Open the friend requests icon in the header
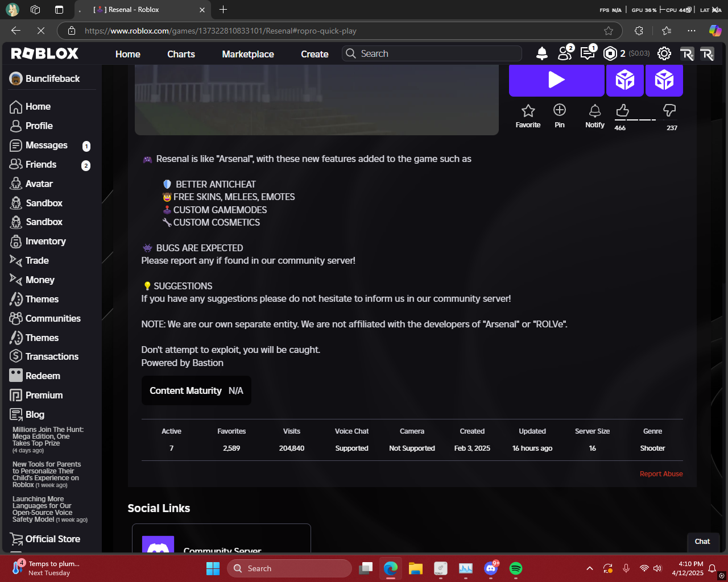Image resolution: width=728 pixels, height=582 pixels. pos(565,53)
